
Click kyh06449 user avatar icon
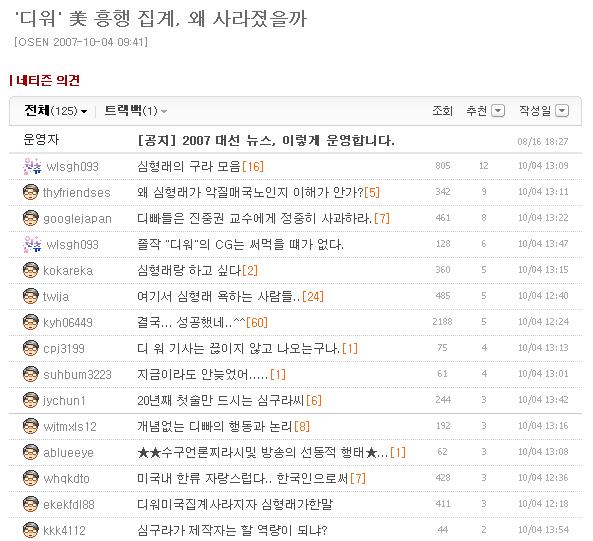pos(31,322)
